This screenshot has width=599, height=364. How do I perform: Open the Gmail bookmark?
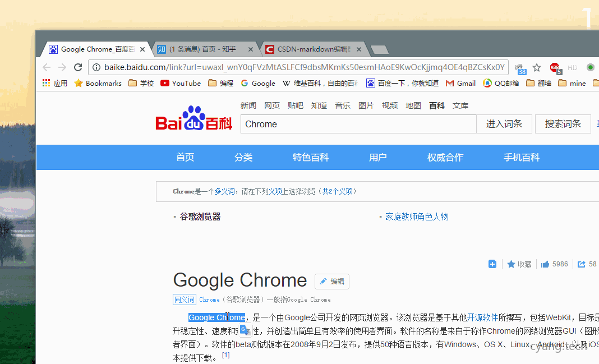tap(460, 83)
